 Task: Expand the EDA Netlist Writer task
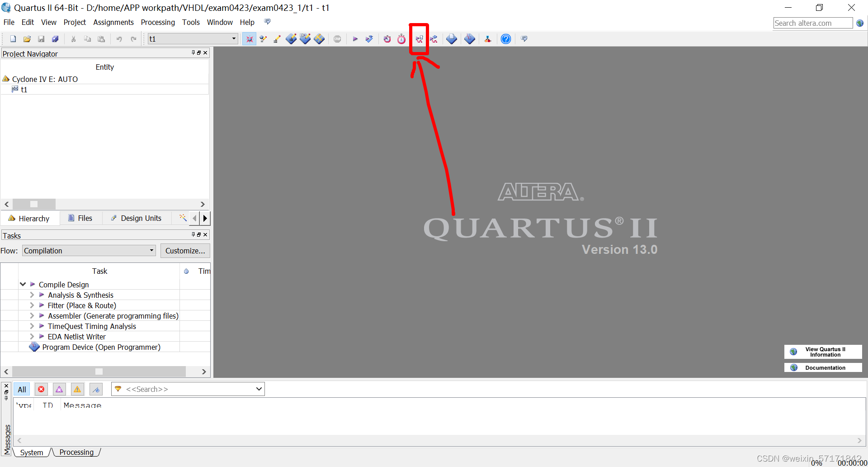click(x=32, y=336)
